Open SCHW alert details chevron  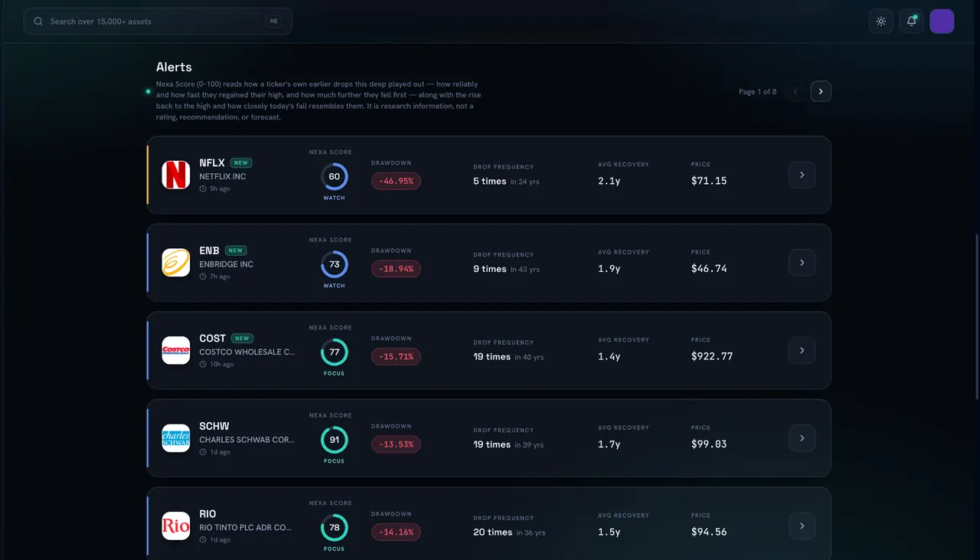click(802, 438)
